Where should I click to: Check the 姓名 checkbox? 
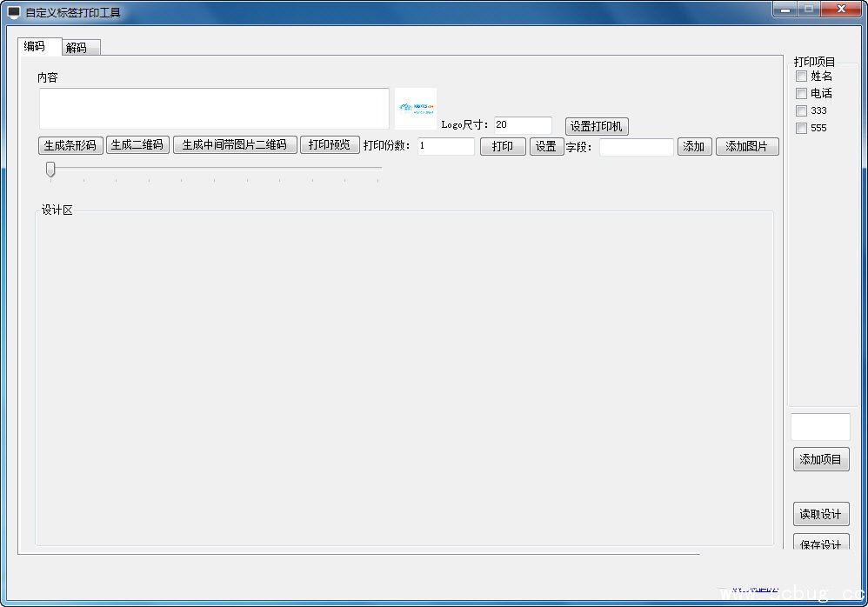[x=801, y=77]
